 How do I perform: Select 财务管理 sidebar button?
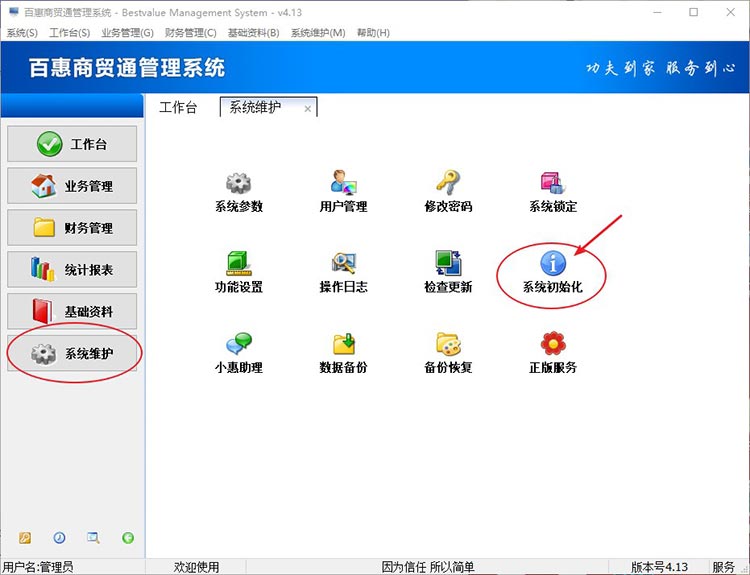pos(72,228)
